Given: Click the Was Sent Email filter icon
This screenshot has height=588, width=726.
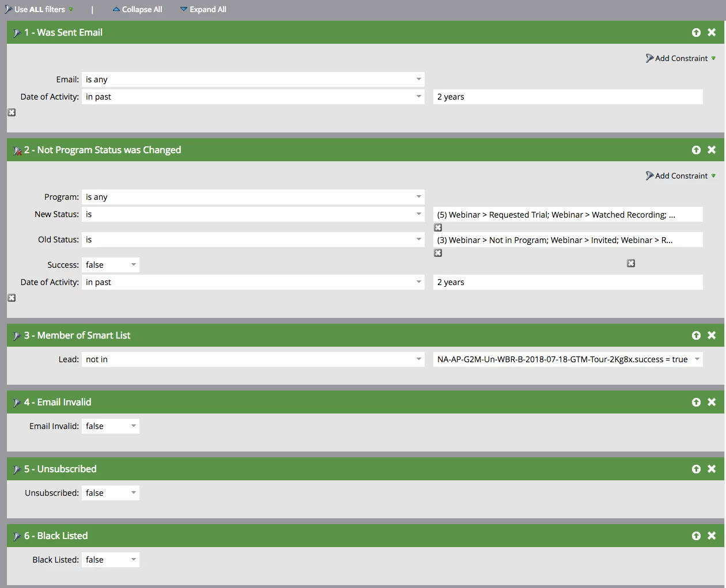Looking at the screenshot, I should 17,33.
